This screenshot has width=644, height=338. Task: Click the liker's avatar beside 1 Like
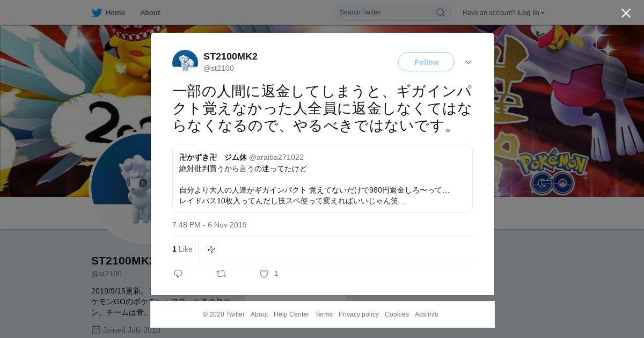(211, 249)
